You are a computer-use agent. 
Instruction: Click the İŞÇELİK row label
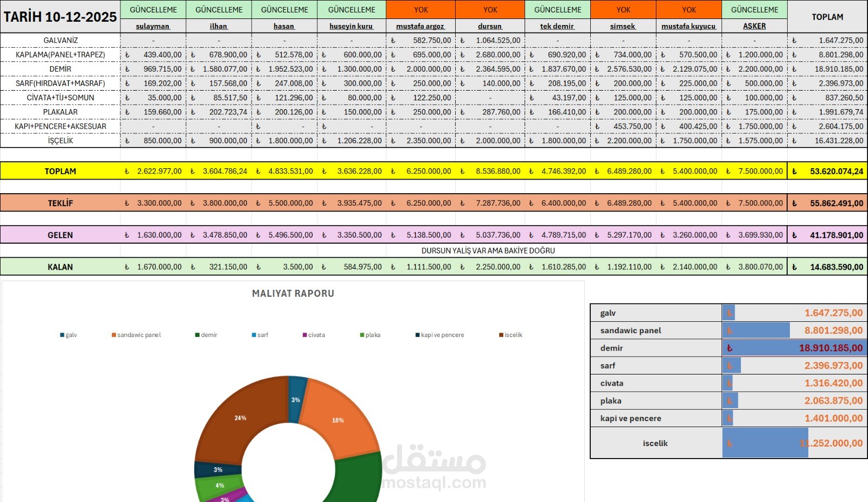point(60,141)
